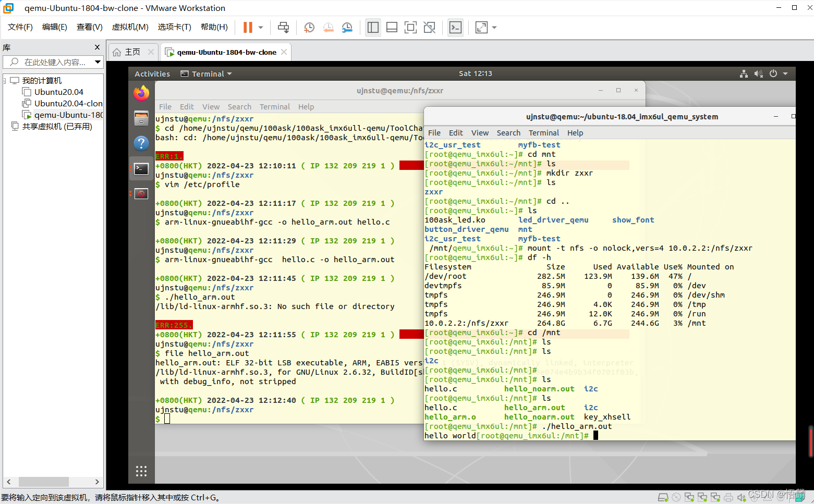Close the library panel
The width and height of the screenshot is (814, 504).
point(97,47)
